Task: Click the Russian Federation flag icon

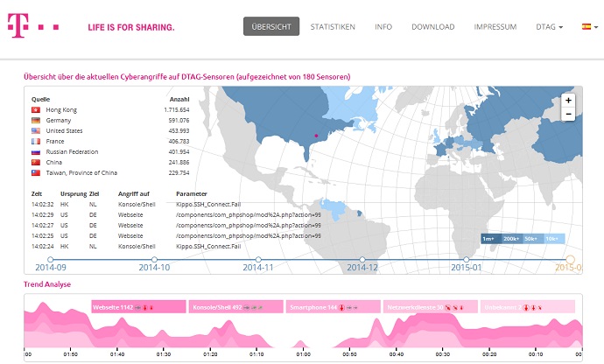Action: pyautogui.click(x=36, y=151)
